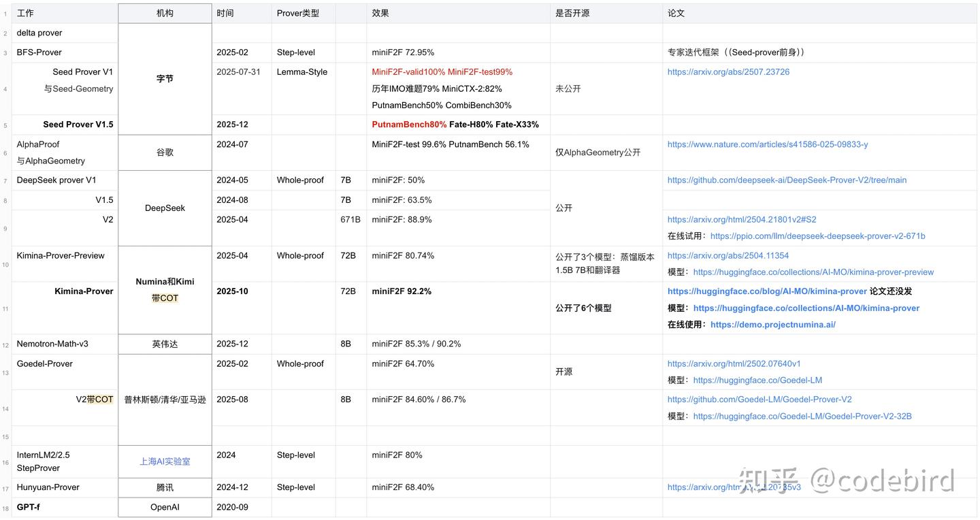Open the ppio.com DeepSeek prover trial link
Screen dimensions: 980x520
click(817, 236)
